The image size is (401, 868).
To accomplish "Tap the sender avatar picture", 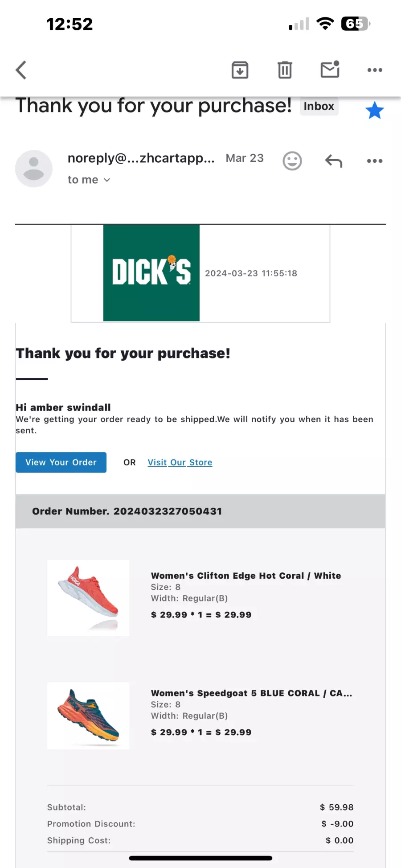I will (x=34, y=169).
